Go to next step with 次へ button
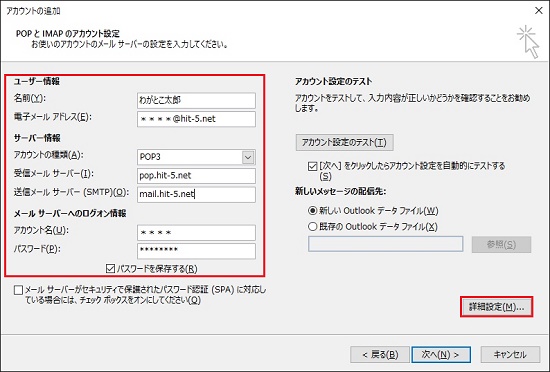550x372 pixels. pyautogui.click(x=441, y=354)
